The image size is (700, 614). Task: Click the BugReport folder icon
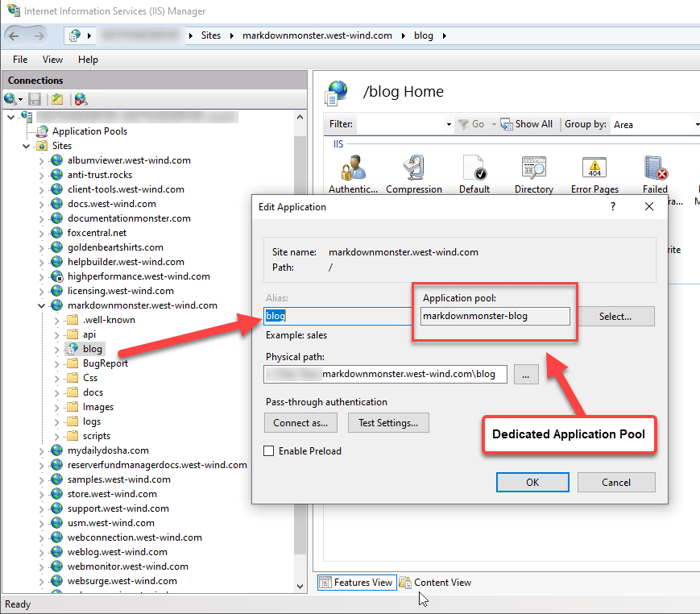[72, 363]
